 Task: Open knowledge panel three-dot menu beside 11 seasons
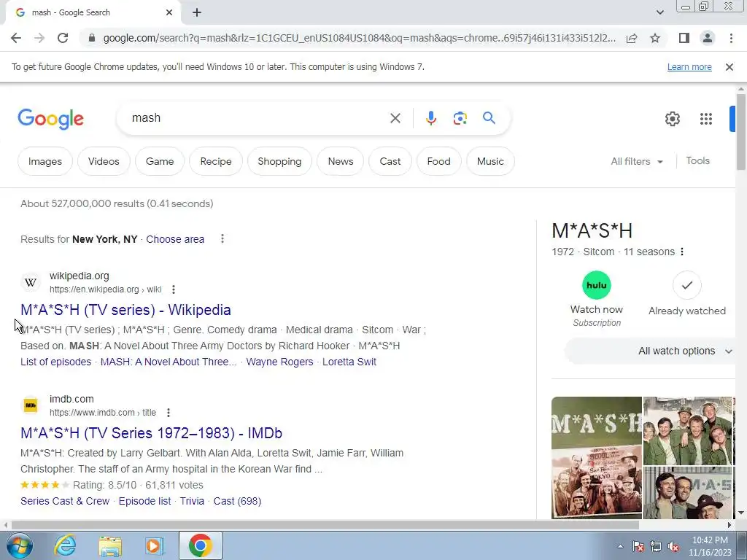tap(682, 252)
